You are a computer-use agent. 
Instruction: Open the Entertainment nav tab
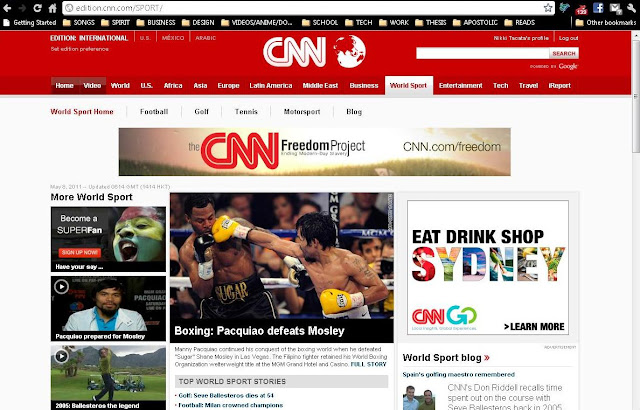pos(460,86)
